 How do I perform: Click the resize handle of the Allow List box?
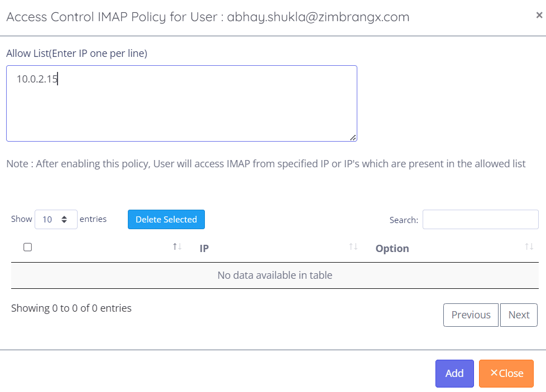pyautogui.click(x=353, y=138)
